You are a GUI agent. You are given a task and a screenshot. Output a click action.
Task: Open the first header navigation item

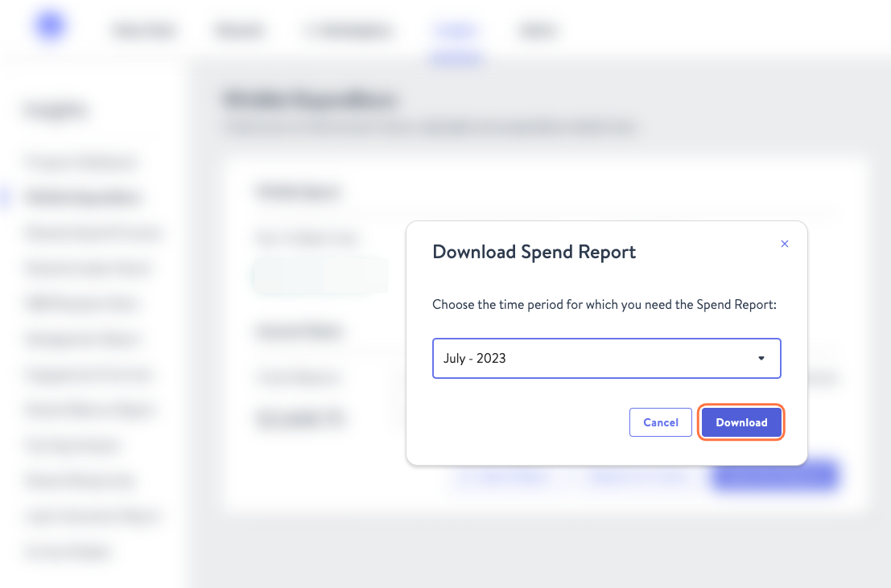click(x=144, y=30)
